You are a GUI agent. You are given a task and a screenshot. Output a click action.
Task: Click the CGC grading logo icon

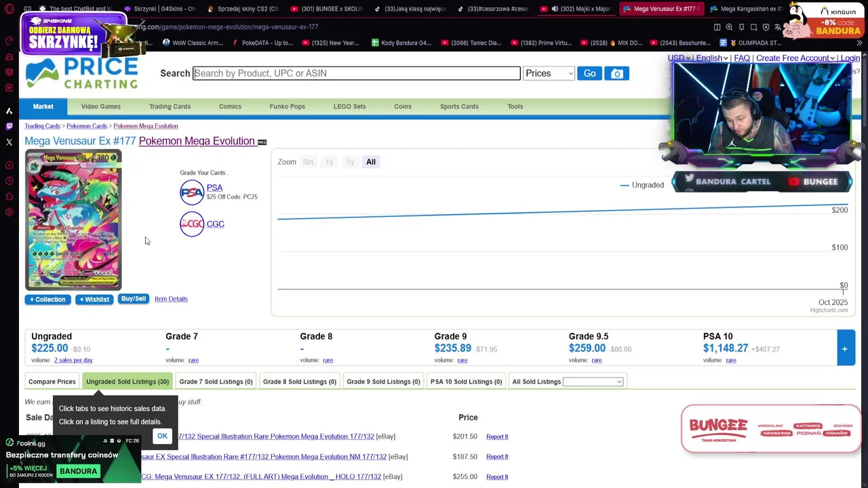point(192,224)
